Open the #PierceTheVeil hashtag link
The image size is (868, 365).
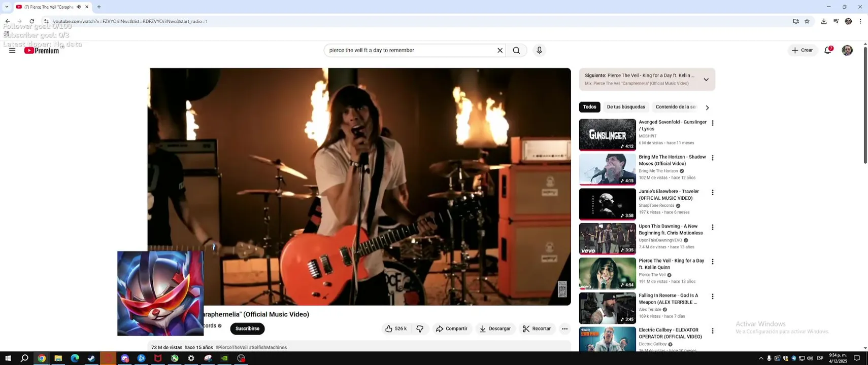[231, 348]
